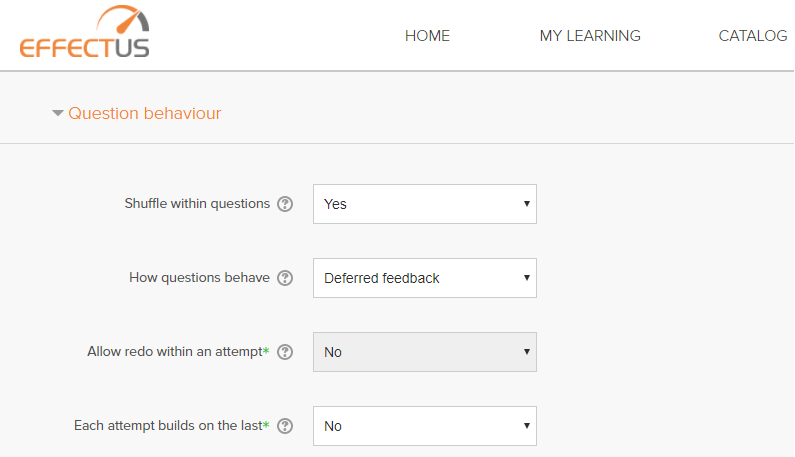
Task: Open the CATALOG menu item
Action: pyautogui.click(x=753, y=36)
